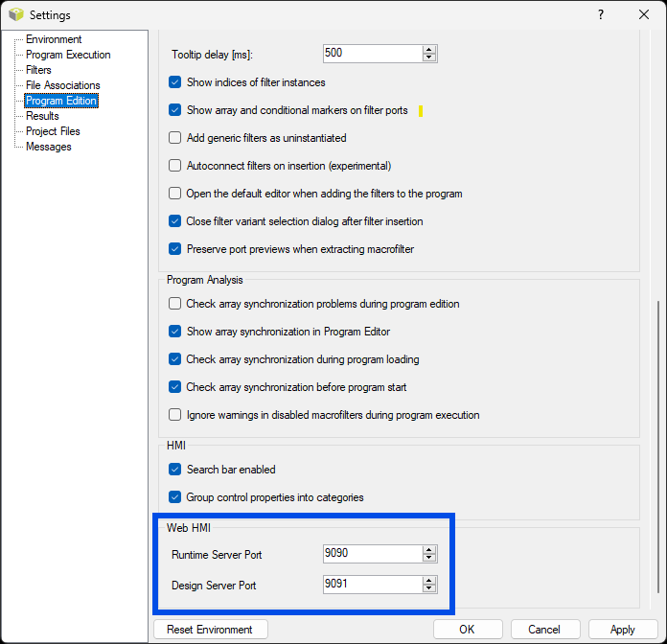
Task: Click the Design Server Port field
Action: [373, 585]
